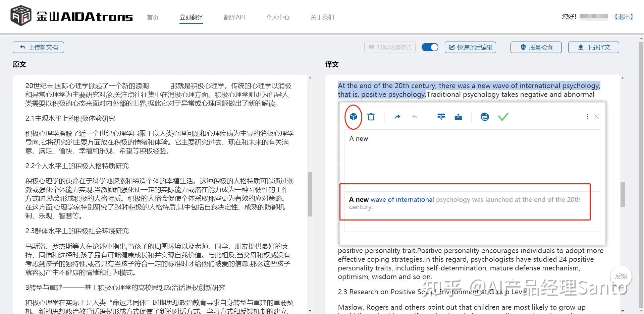Click the blue cube icon in editor toolbar
Image resolution: width=644 pixels, height=314 pixels.
click(x=353, y=117)
